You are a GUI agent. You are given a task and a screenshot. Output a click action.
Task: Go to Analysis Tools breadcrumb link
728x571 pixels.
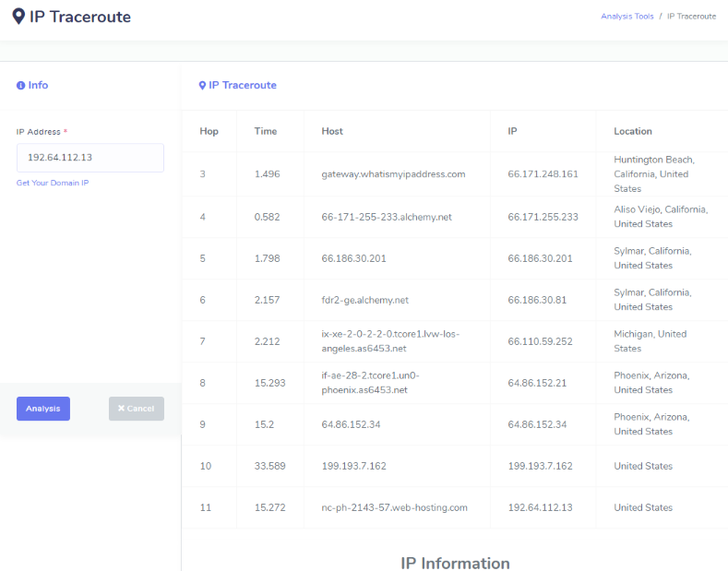pos(627,17)
